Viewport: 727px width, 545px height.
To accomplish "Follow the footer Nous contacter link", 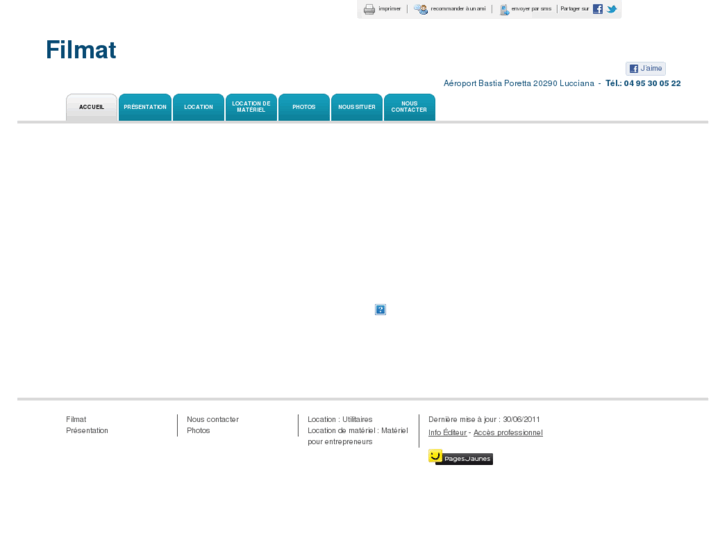I will click(x=213, y=419).
